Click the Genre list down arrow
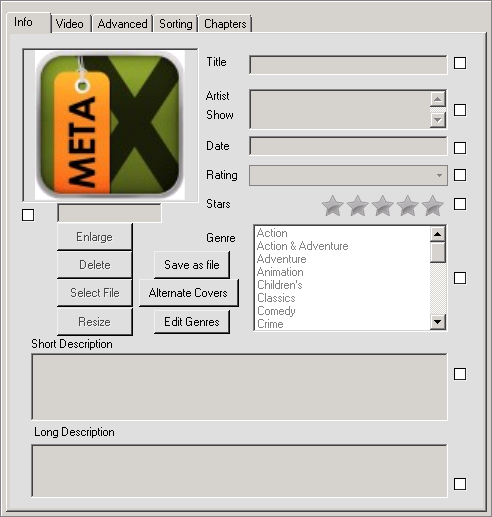This screenshot has width=492, height=517. (438, 322)
